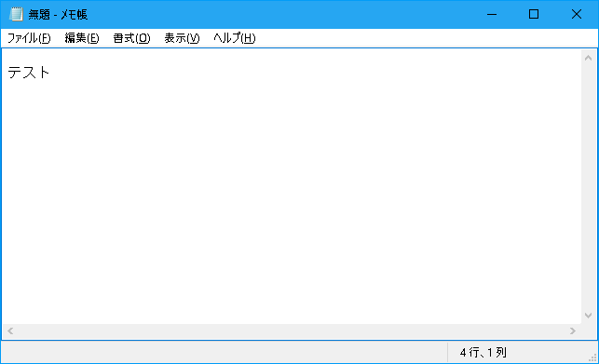Viewport: 599px width, 364px height.
Task: Maximize the メモ帳 window
Action: pyautogui.click(x=534, y=15)
